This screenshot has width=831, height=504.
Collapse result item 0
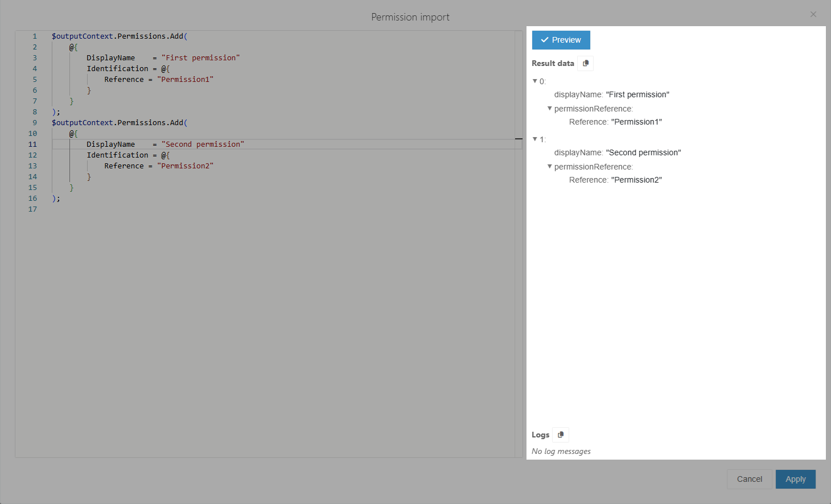click(535, 81)
